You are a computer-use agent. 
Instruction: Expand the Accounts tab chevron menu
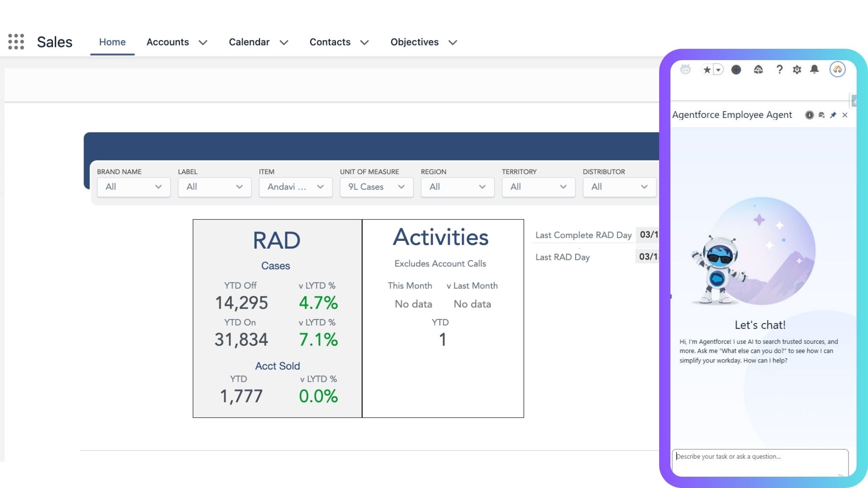(x=203, y=42)
